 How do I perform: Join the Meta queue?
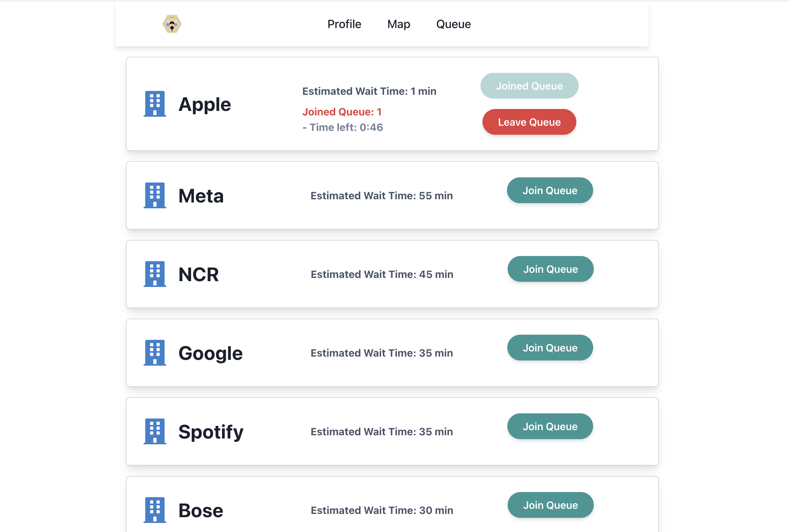[x=550, y=190]
